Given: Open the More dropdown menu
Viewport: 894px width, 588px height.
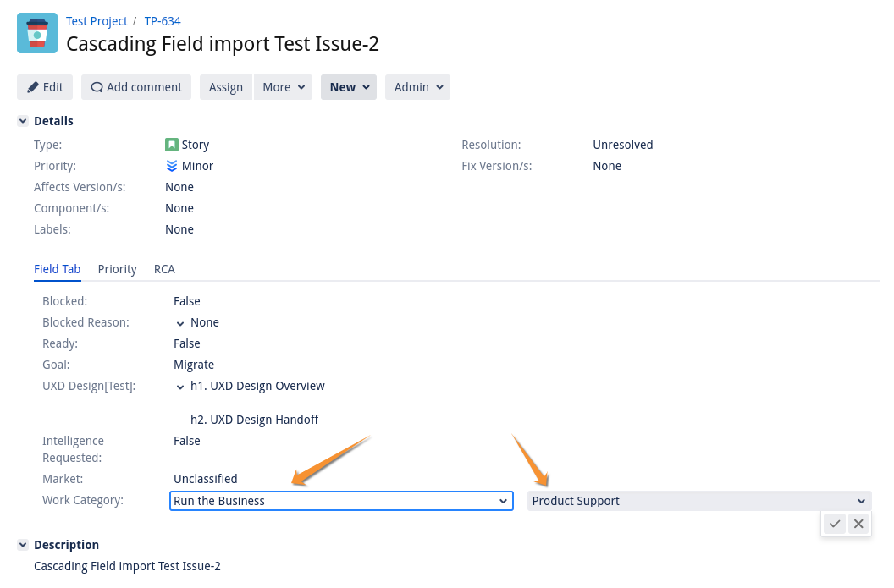Looking at the screenshot, I should click(283, 86).
